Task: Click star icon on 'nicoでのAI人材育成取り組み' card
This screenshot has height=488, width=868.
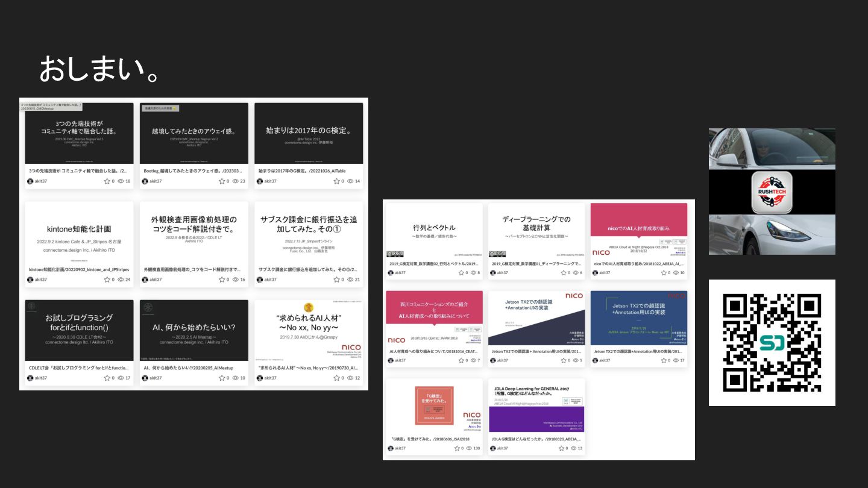Action: point(665,273)
